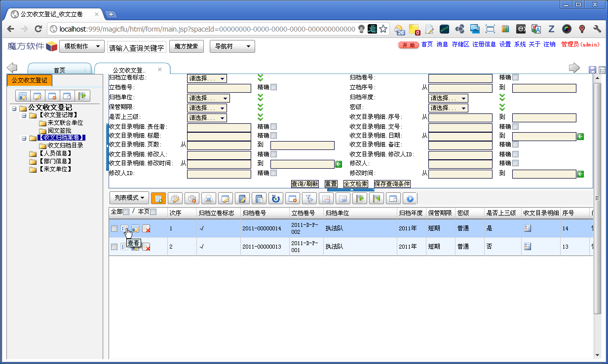Open 保管期限 请选择 dropdown

tap(207, 108)
